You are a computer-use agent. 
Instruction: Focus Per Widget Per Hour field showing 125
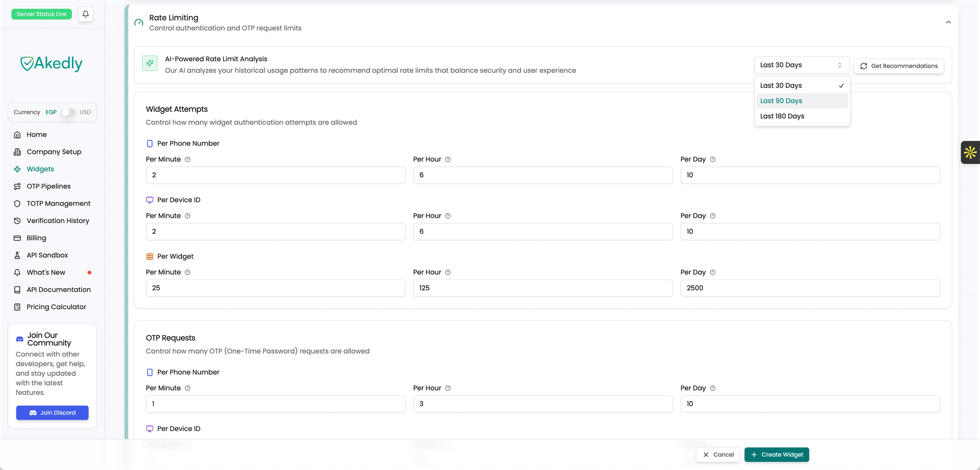point(543,288)
